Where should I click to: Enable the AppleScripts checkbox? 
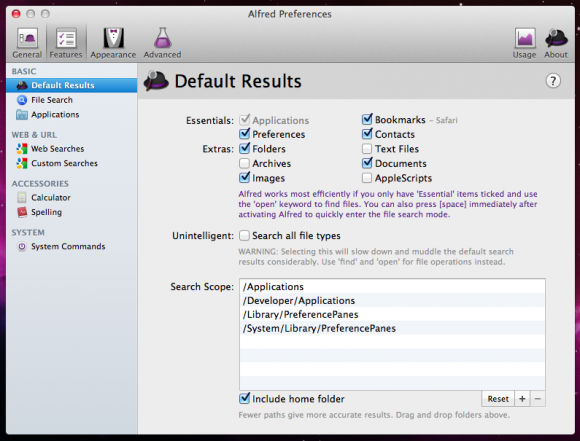(x=367, y=178)
